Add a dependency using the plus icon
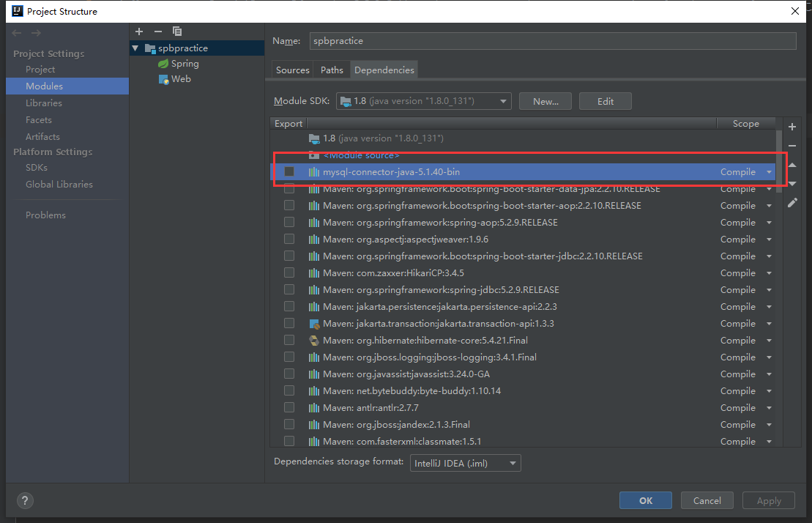812x523 pixels. click(791, 127)
